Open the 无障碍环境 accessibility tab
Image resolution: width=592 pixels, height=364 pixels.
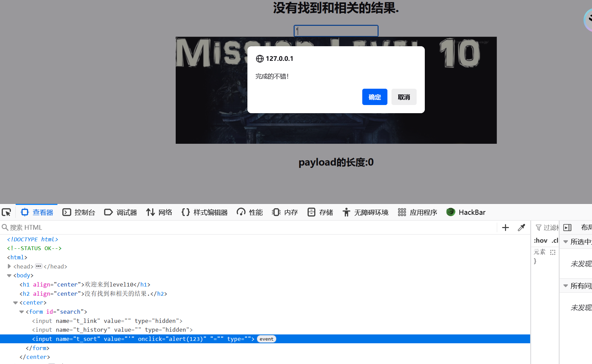coord(365,212)
